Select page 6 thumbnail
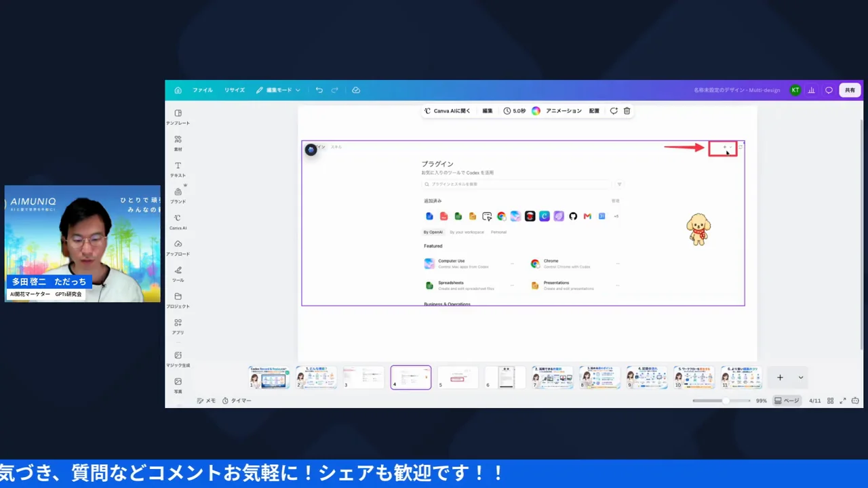 (x=505, y=378)
